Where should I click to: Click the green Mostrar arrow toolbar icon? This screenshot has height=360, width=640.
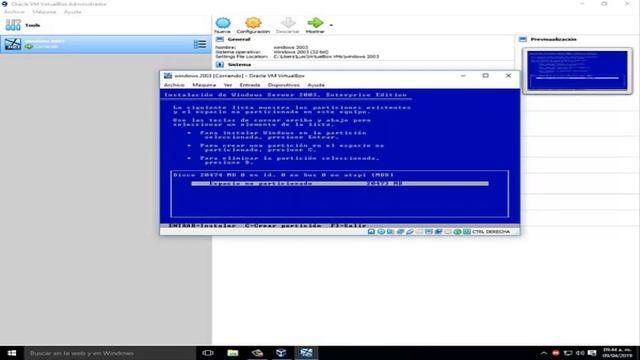315,25
